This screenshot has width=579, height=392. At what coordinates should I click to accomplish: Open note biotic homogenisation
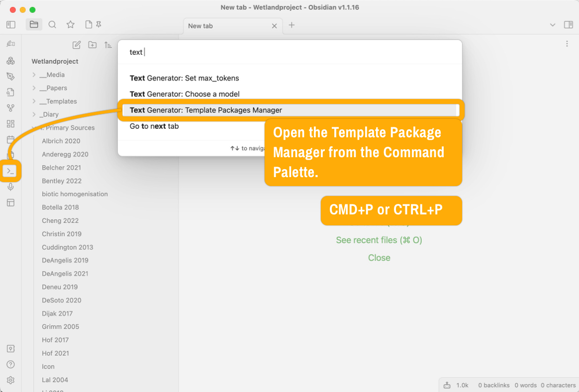tap(75, 194)
